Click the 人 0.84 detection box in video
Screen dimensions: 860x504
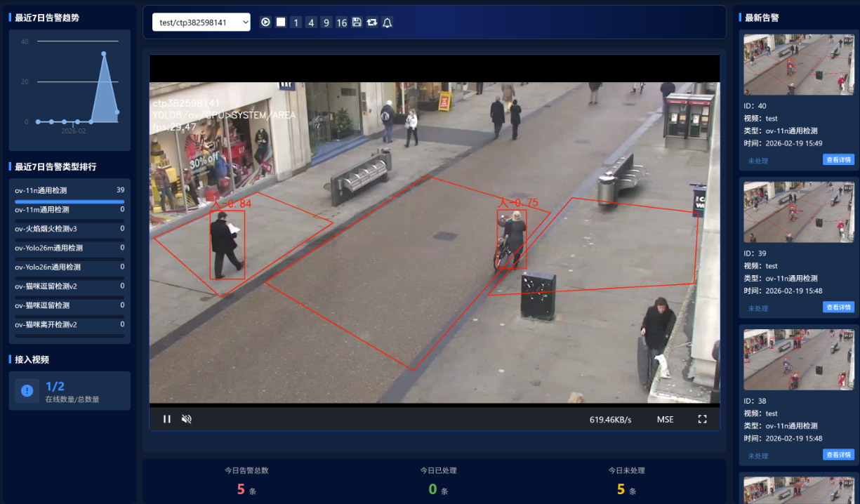(x=227, y=245)
